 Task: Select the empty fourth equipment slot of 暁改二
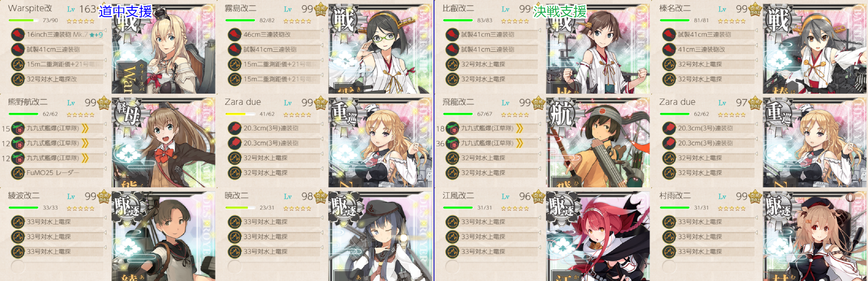274,266
